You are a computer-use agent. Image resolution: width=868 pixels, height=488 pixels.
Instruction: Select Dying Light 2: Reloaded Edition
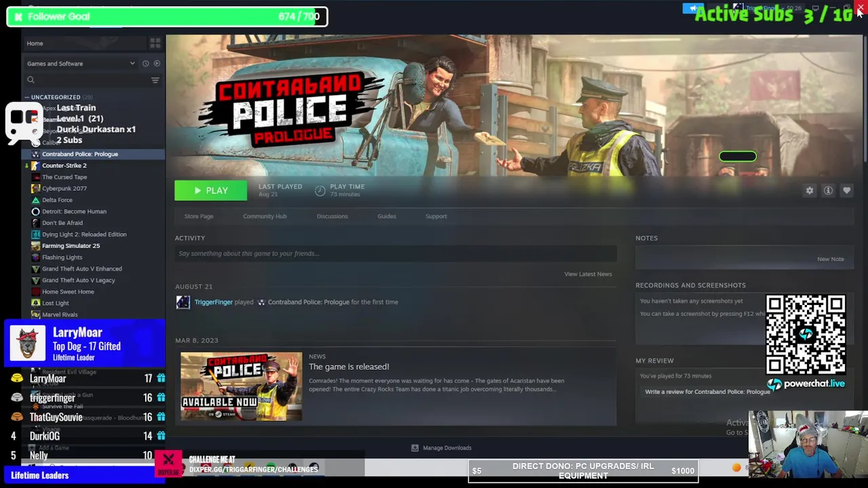click(84, 235)
